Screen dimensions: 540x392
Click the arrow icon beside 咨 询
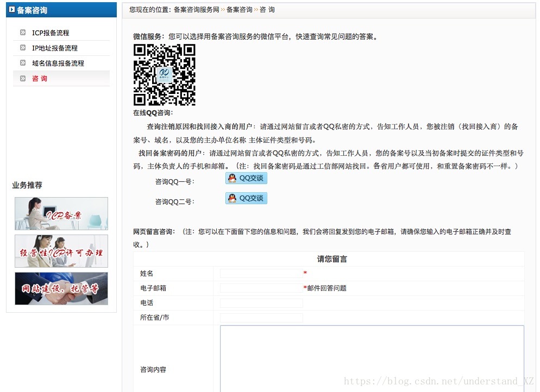pyautogui.click(x=23, y=79)
